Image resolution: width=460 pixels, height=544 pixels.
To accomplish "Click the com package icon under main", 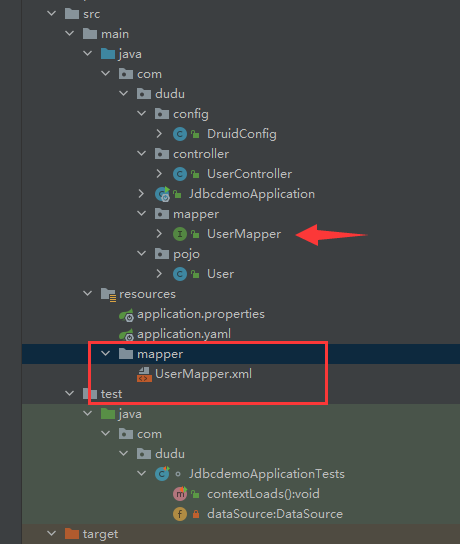I will coord(126,74).
